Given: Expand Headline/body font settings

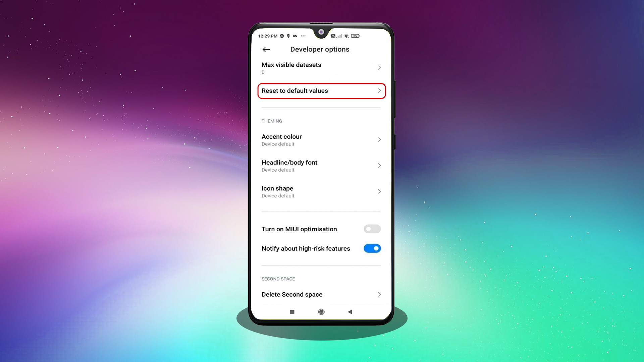Looking at the screenshot, I should point(321,165).
